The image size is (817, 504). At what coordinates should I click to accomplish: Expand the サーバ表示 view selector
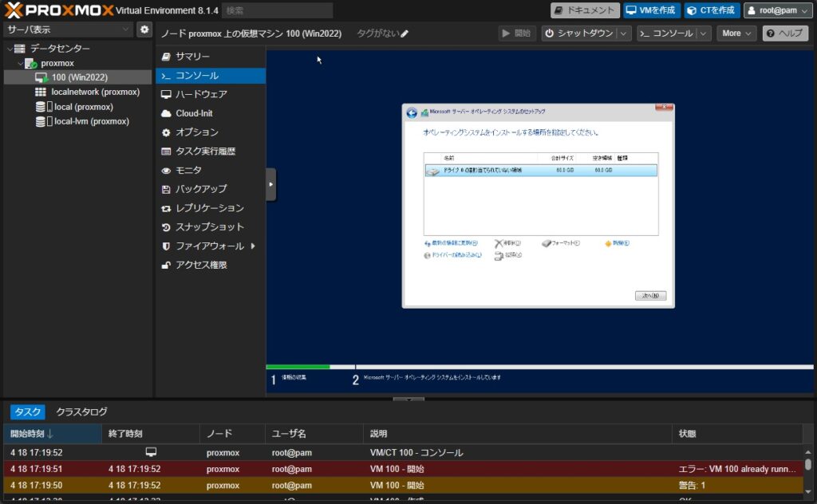click(127, 30)
